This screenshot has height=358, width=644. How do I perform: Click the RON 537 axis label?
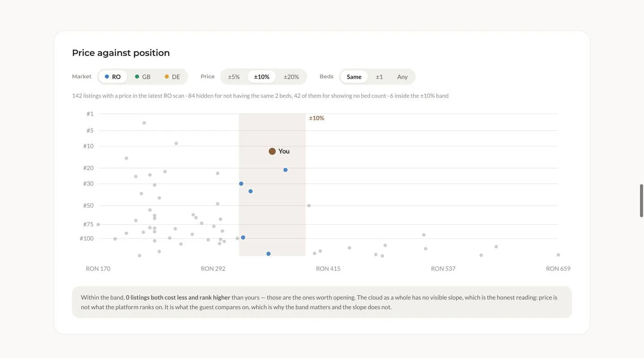[x=443, y=268]
